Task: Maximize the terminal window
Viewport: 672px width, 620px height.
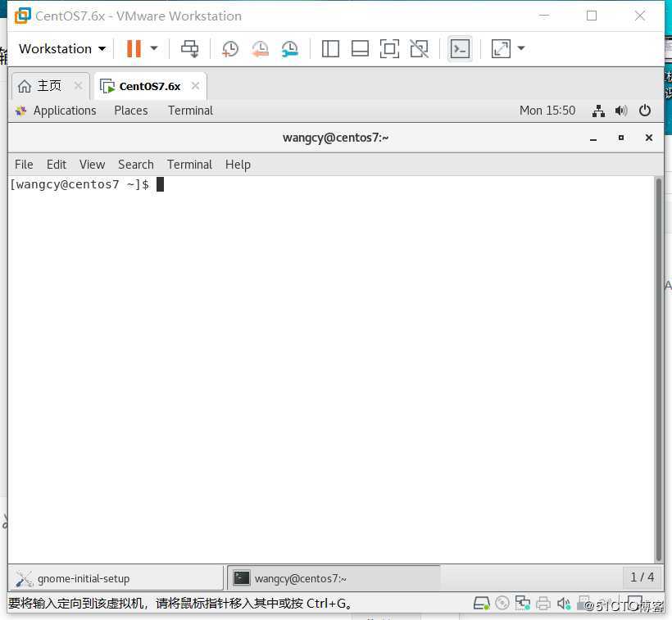Action: click(621, 138)
